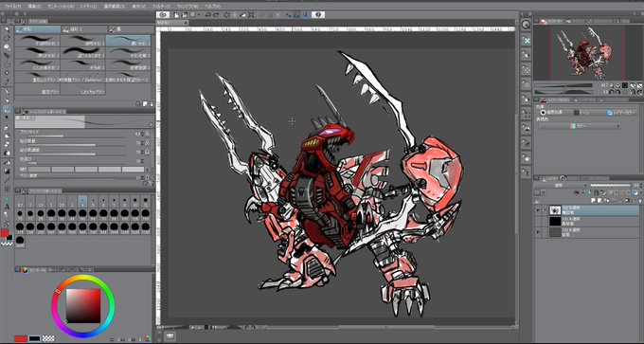Choose the highlighted watercolor brush preset
The height and width of the screenshot is (344, 644).
coord(128,41)
